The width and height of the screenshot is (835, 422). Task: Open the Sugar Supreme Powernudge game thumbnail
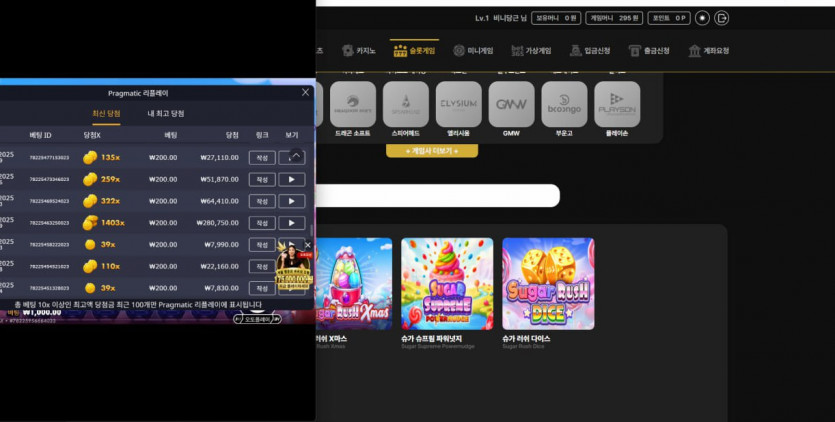(447, 283)
